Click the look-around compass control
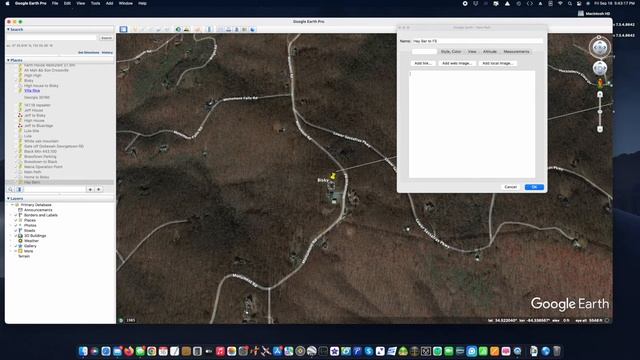640x360 pixels. pyautogui.click(x=599, y=48)
